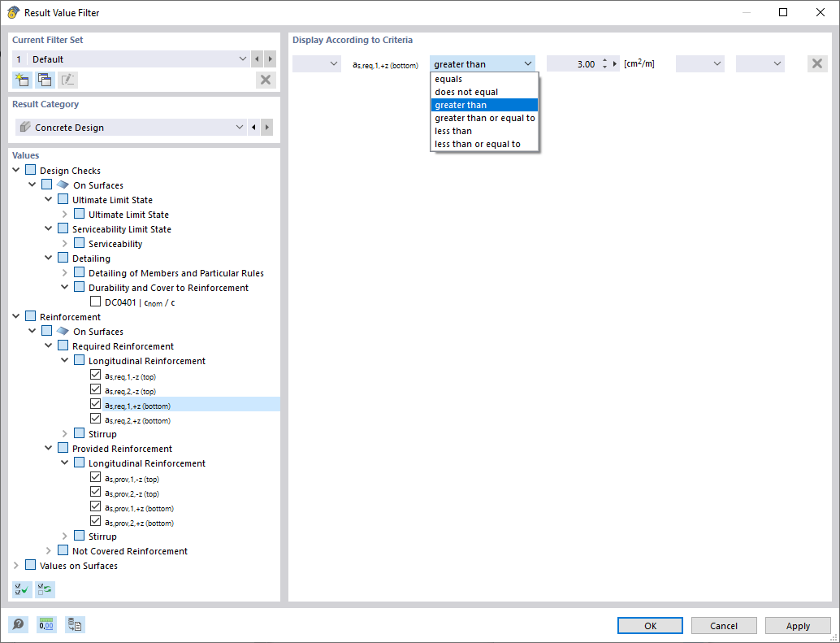Increase or decrease value with spinner arrows

pos(605,63)
